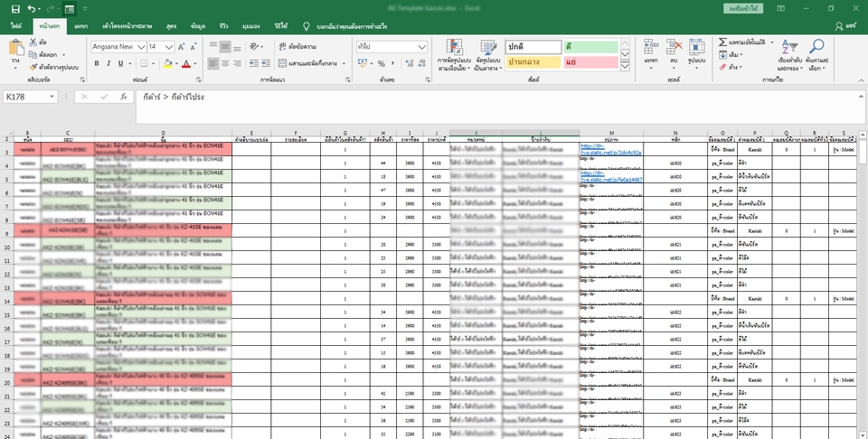This screenshot has height=439, width=868.
Task: Cut the selection with the scissors icon
Action: (33, 42)
